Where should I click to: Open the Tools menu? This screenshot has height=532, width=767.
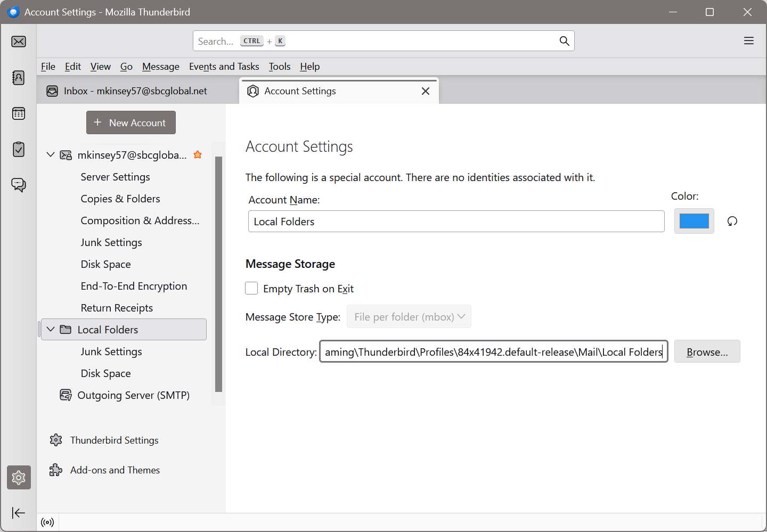coord(279,67)
